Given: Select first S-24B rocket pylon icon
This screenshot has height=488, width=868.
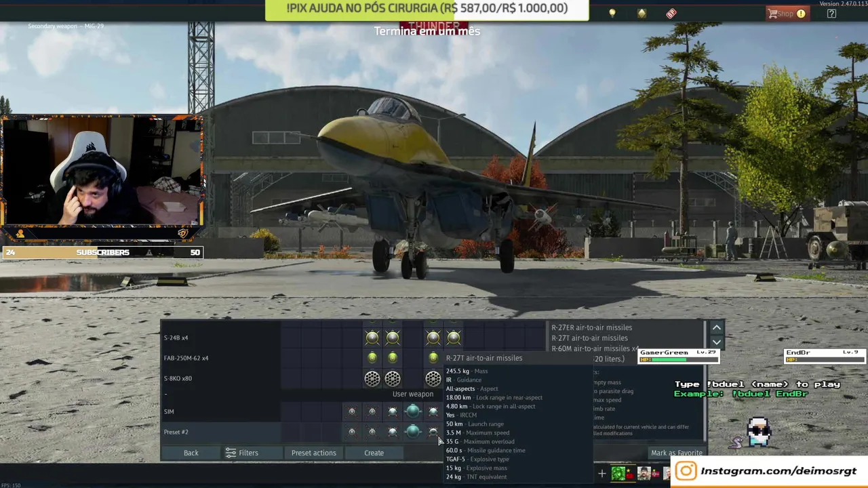Looking at the screenshot, I should (372, 338).
